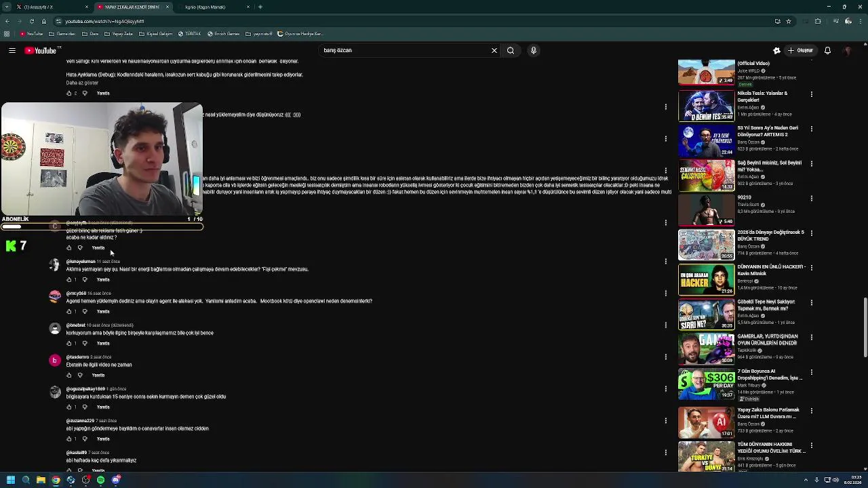Switch to the 'kgnio (Kagan Mamak)' tab
The image size is (868, 488).
tap(216, 7)
